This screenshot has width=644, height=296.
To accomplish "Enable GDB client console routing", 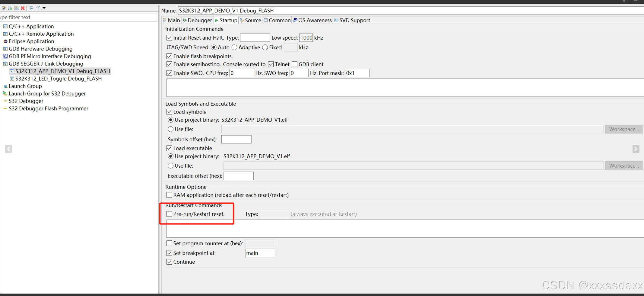I will (295, 64).
